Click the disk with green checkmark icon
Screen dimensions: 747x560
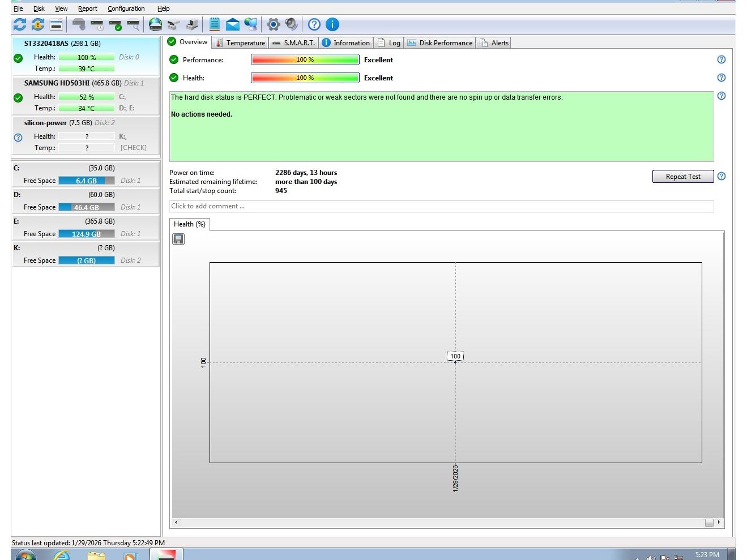tap(116, 25)
